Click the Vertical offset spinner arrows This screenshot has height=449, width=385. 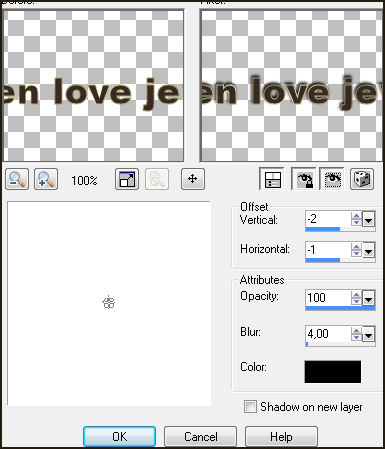click(356, 219)
